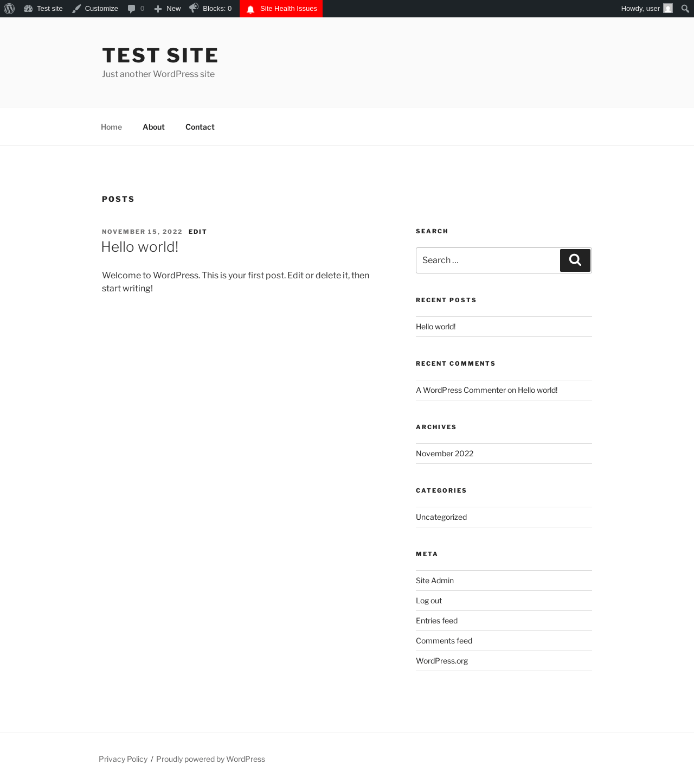Viewport: 694px width, 784px height.
Task: Open the November 2022 archive
Action: pos(445,454)
